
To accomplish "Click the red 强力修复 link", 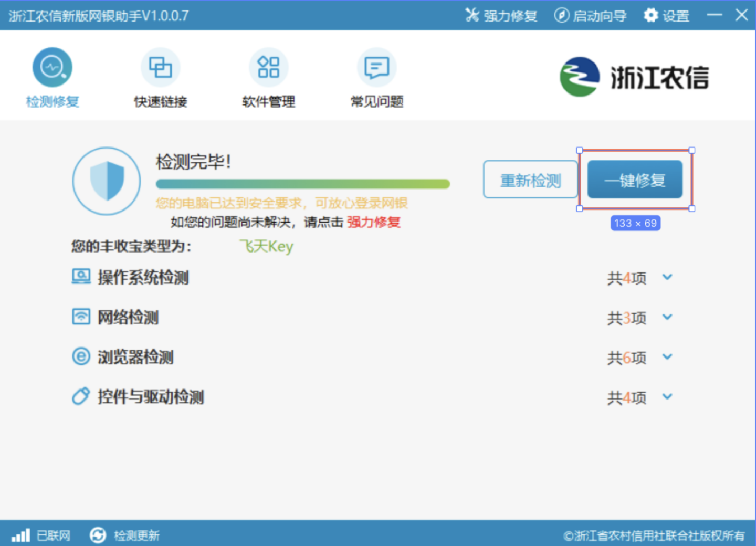I will pyautogui.click(x=374, y=222).
